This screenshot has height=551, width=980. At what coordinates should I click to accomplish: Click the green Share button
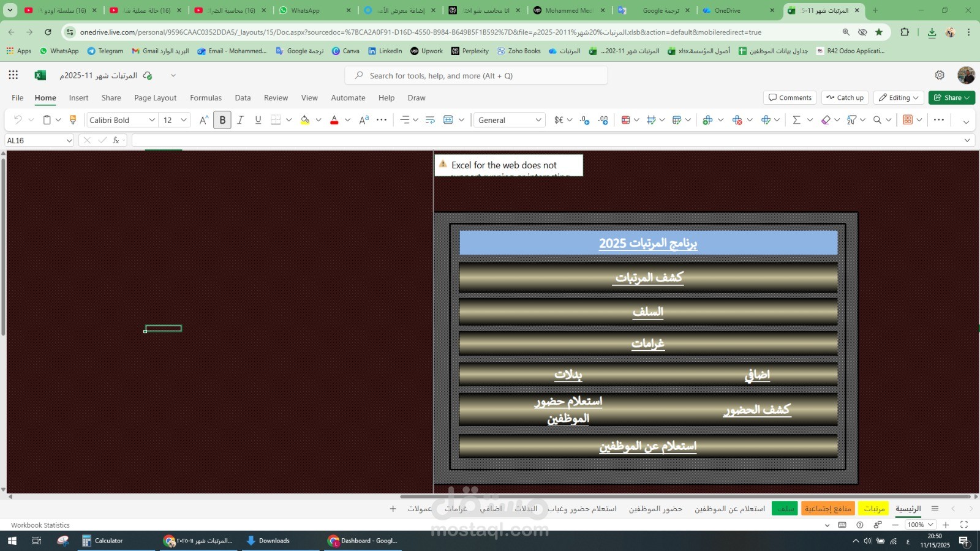pos(952,97)
